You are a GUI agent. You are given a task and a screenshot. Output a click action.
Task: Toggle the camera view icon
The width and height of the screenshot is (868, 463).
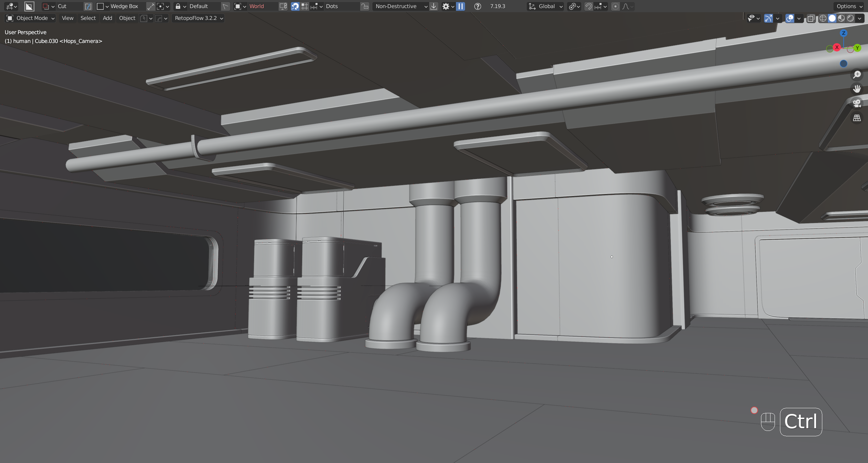coord(857,103)
